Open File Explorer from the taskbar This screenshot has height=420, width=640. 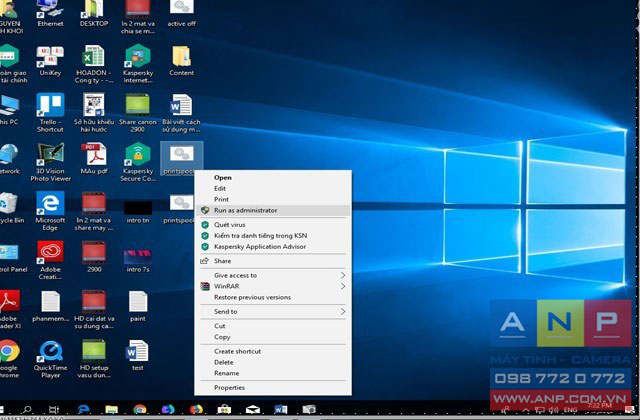111,409
